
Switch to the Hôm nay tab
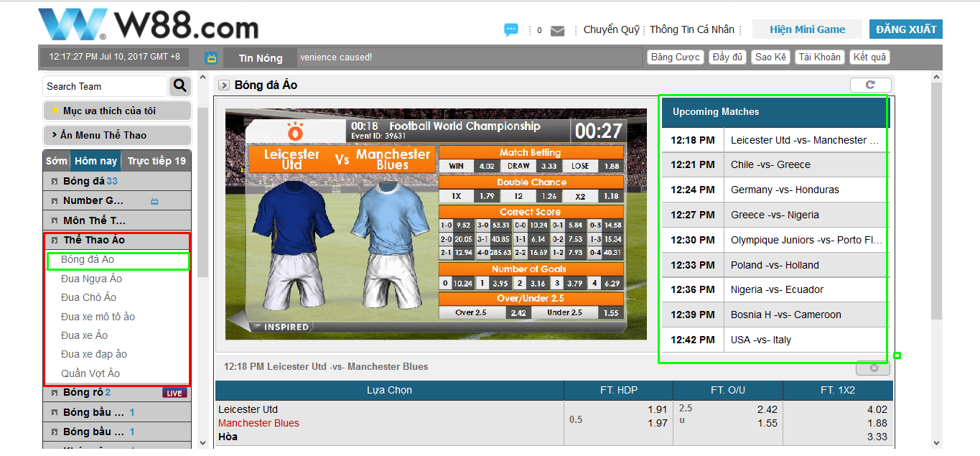(96, 161)
